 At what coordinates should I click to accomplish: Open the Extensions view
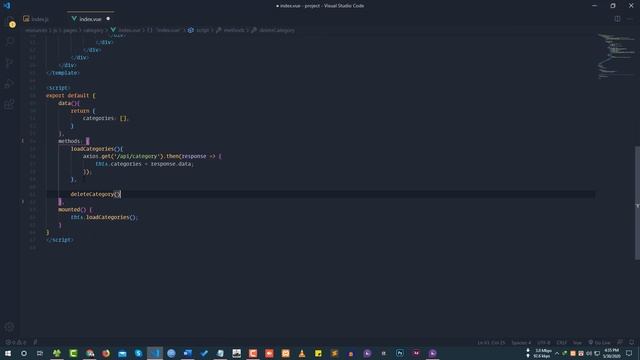pos(10,104)
